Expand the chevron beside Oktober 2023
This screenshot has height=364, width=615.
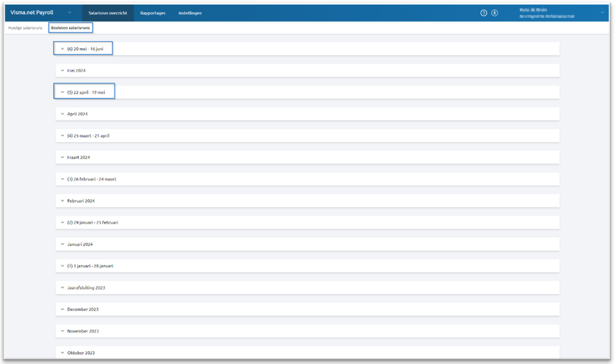click(62, 353)
